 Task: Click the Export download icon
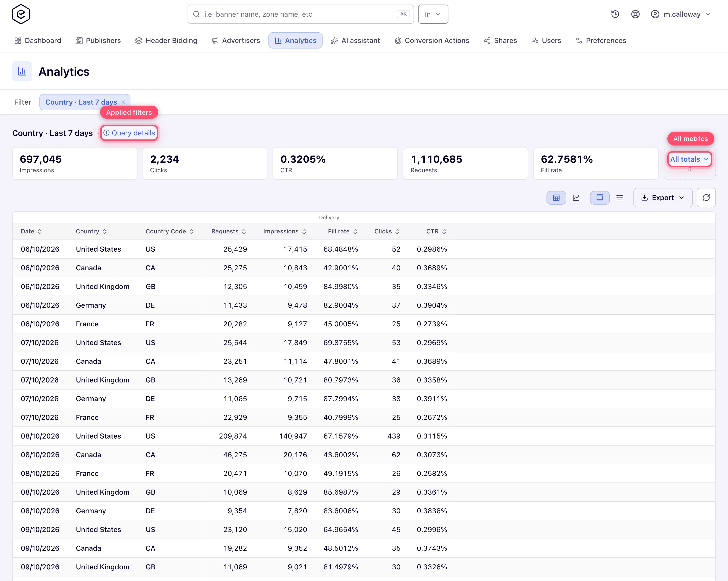pyautogui.click(x=644, y=198)
